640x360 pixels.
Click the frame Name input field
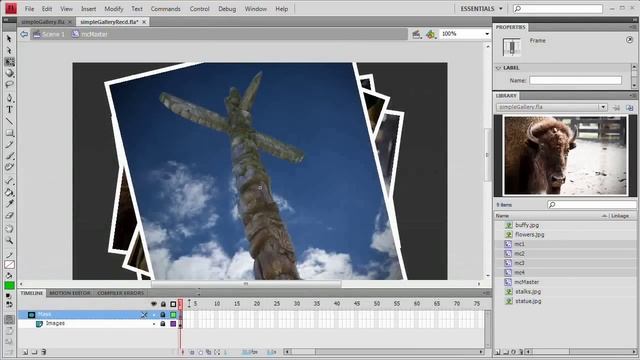pos(576,80)
